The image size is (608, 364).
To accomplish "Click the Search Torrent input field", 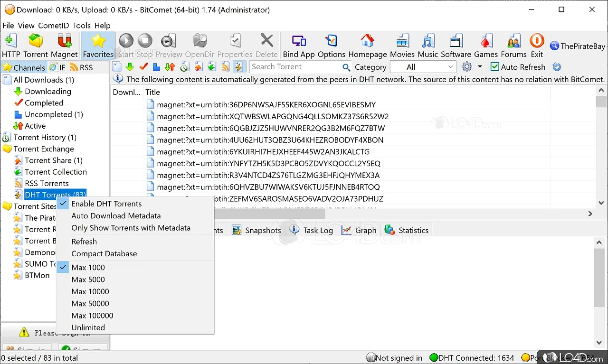I will pyautogui.click(x=294, y=67).
